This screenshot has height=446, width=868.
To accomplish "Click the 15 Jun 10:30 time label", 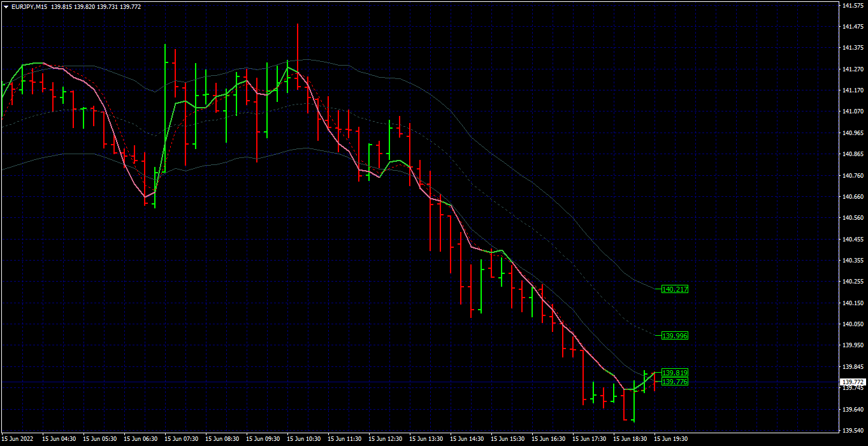I will coord(303,439).
